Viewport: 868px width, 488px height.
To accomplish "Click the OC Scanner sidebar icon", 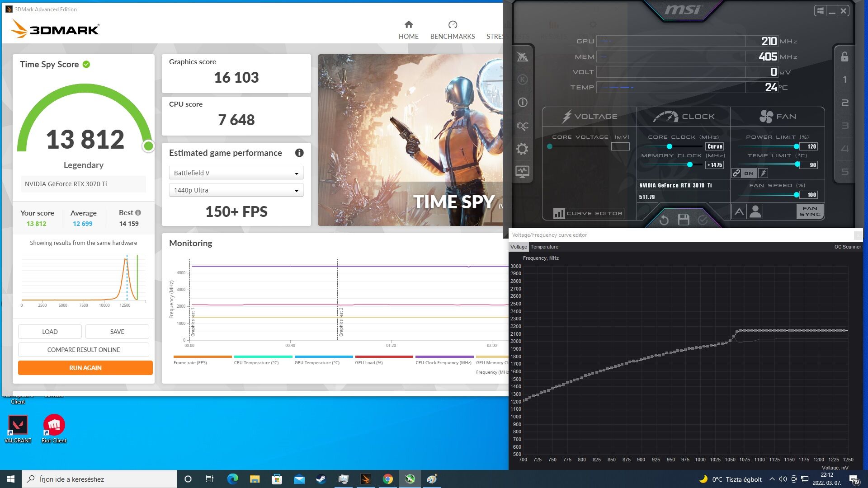I will 522,126.
